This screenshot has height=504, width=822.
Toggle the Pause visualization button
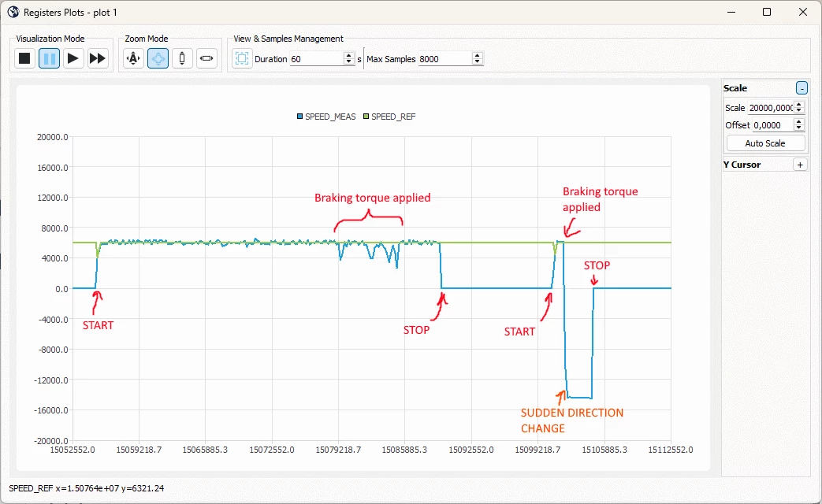50,58
